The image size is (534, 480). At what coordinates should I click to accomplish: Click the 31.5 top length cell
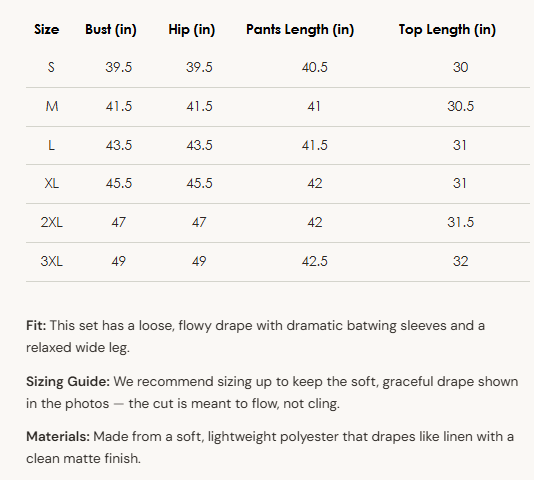[x=460, y=222]
